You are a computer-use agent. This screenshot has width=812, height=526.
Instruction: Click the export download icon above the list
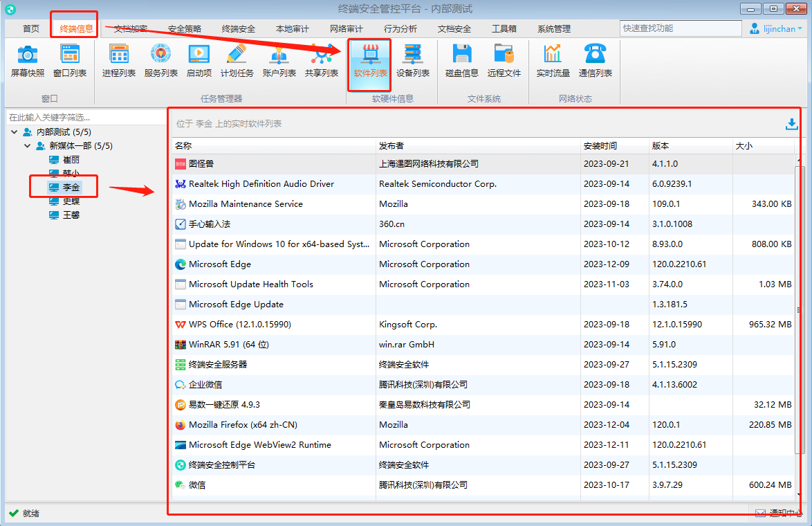pos(791,124)
